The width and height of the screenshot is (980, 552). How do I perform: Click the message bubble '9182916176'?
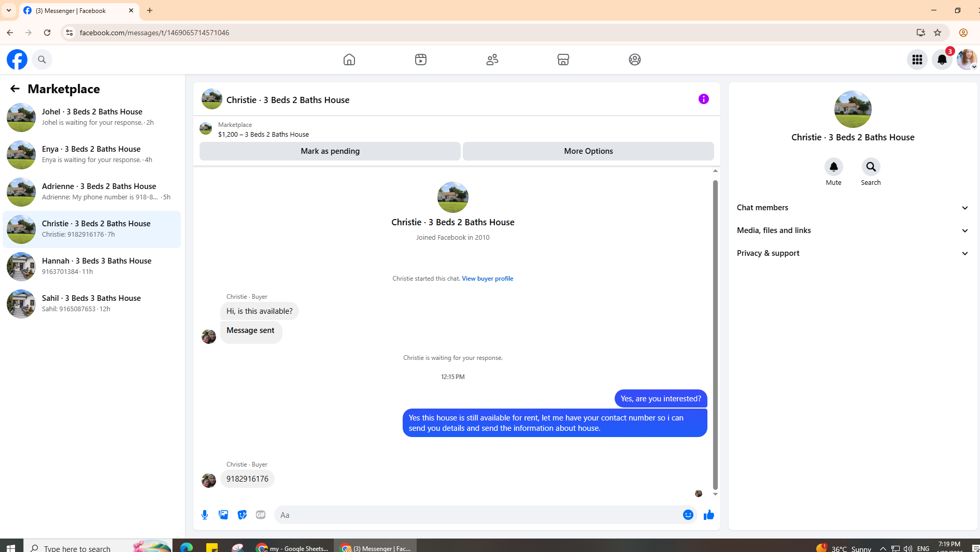247,479
